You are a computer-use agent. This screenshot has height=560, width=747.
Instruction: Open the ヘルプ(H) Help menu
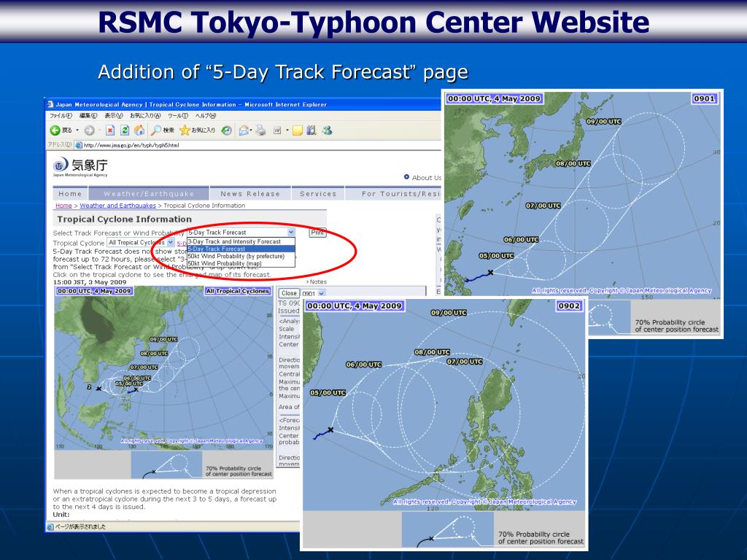205,116
